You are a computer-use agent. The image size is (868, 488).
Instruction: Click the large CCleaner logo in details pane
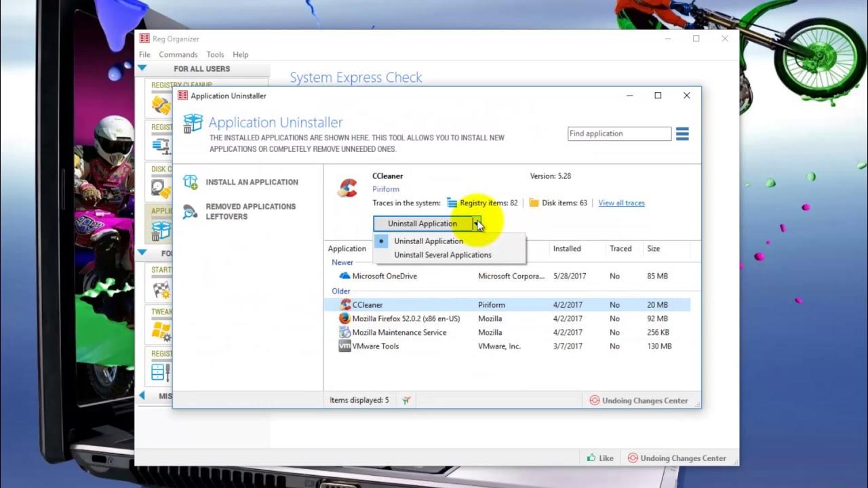348,188
